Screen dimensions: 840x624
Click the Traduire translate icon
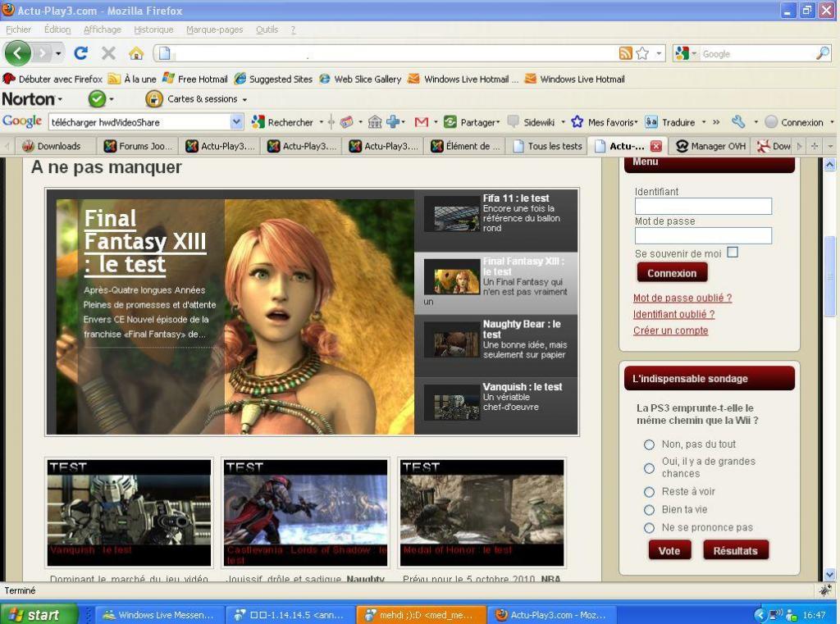pyautogui.click(x=651, y=122)
